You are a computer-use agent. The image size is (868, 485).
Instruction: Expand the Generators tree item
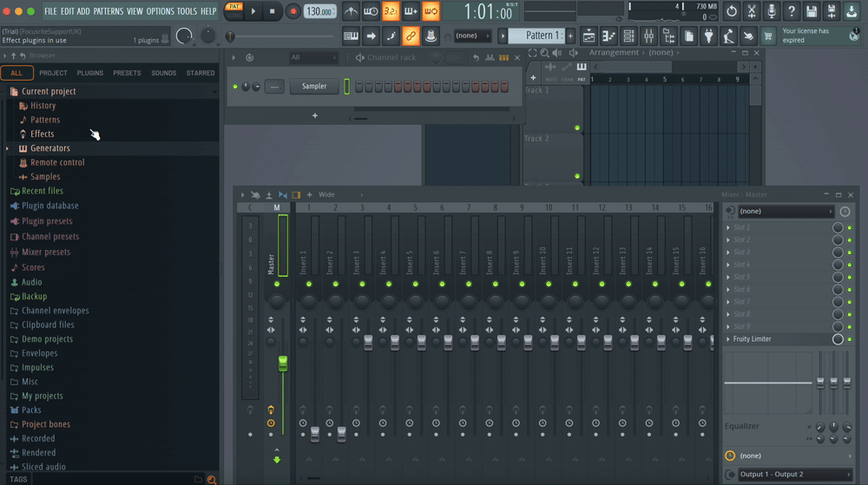pos(7,148)
